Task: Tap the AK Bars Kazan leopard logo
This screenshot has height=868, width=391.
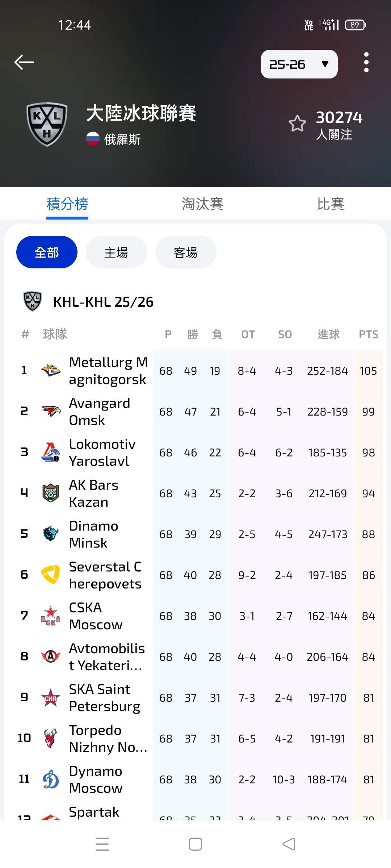Action: 50,493
